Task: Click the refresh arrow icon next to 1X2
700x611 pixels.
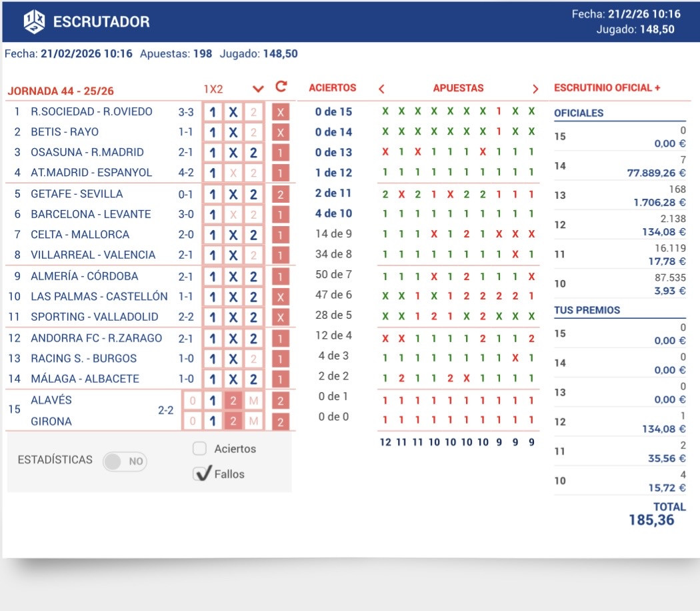Action: click(x=281, y=87)
